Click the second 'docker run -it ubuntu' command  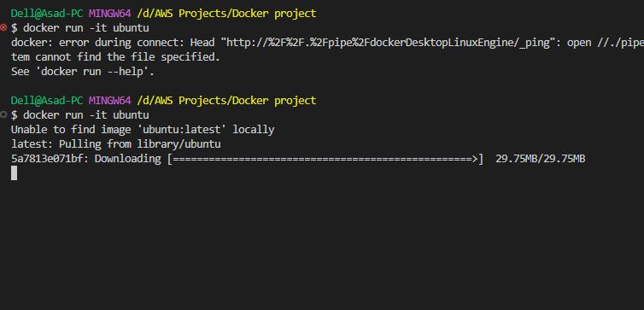(x=86, y=115)
